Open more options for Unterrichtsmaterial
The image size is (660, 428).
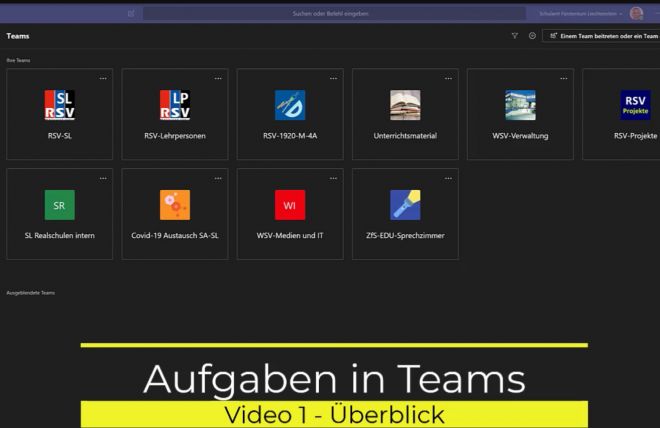coord(448,78)
